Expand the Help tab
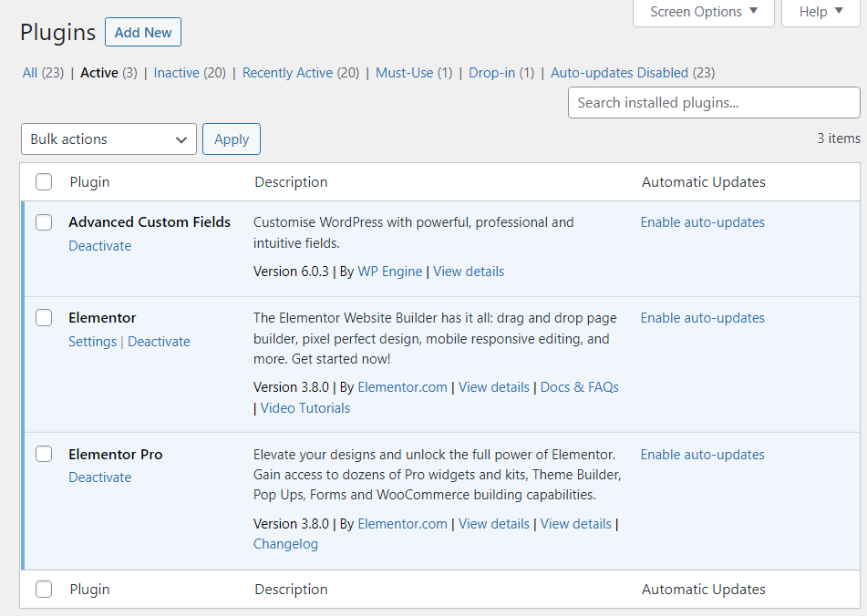The width and height of the screenshot is (867, 616). click(x=821, y=13)
